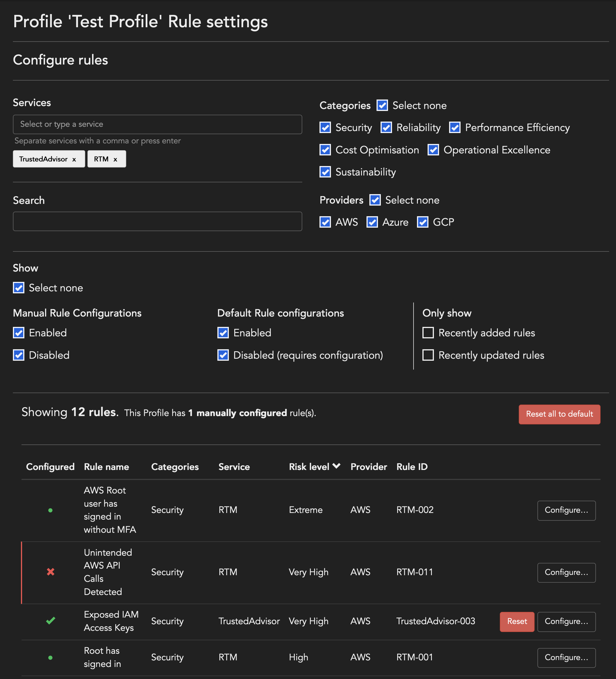Viewport: 616px width, 679px height.
Task: Open Configure dialog for RTM-002
Action: [566, 510]
